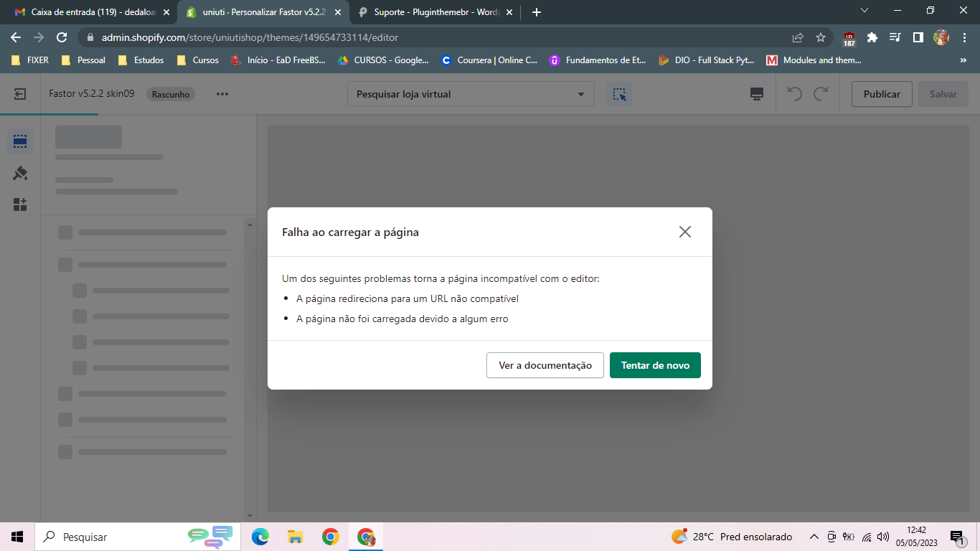The height and width of the screenshot is (551, 980).
Task: Open the 'Fundamentos de Et...' bookmark
Action: click(x=598, y=60)
